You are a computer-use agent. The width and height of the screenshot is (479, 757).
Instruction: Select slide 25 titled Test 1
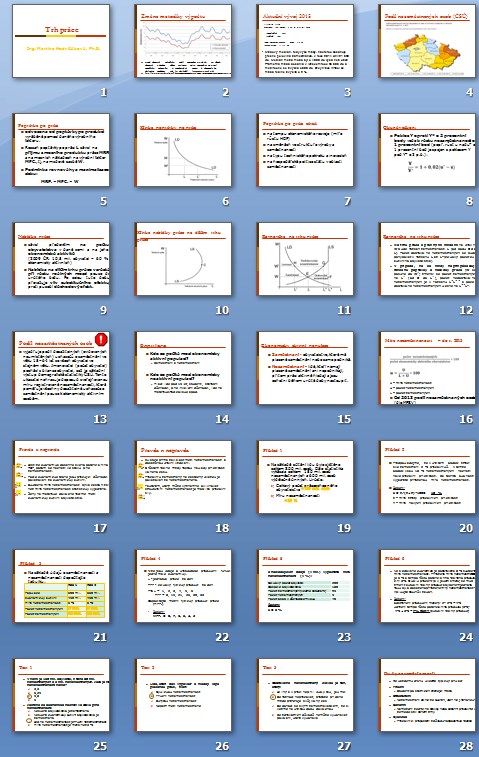tap(61, 696)
